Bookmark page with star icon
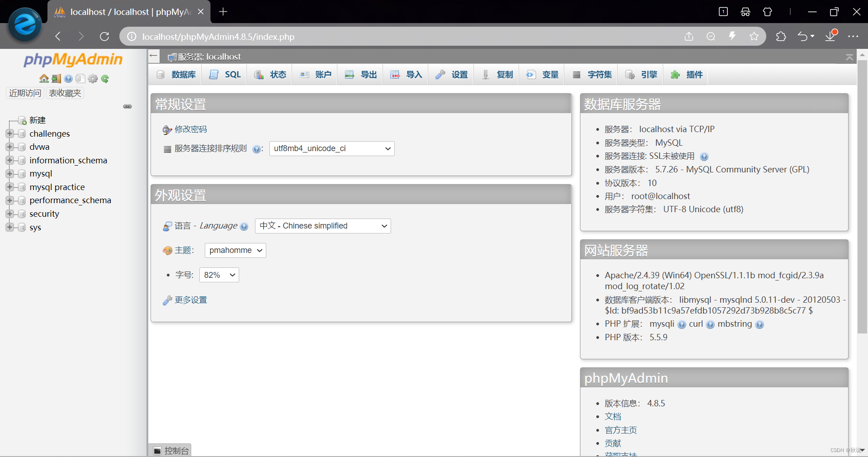This screenshot has width=868, height=457. [x=754, y=36]
